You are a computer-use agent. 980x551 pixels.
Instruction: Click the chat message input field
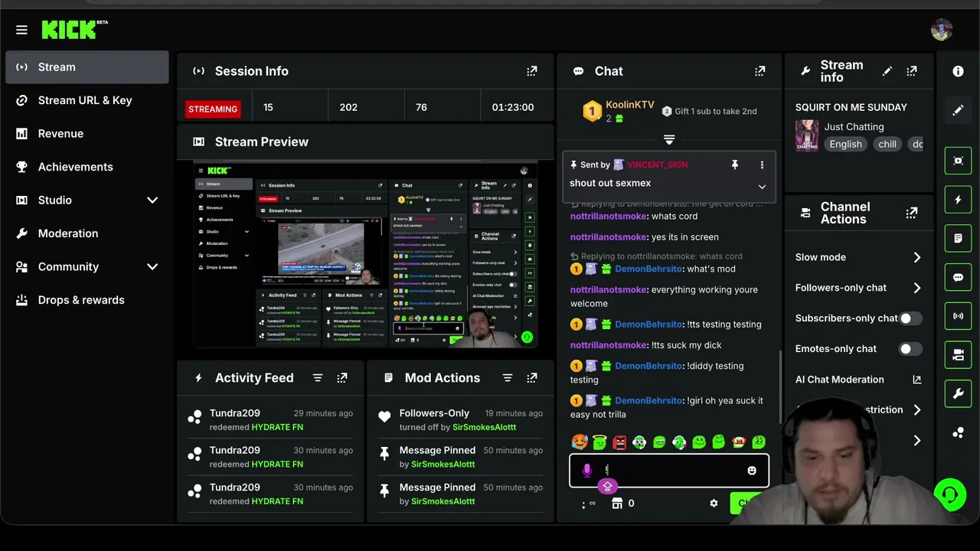point(669,471)
